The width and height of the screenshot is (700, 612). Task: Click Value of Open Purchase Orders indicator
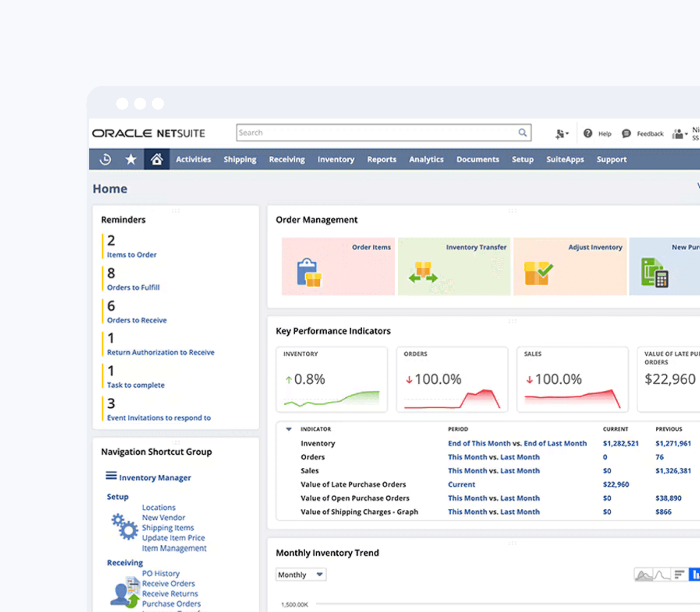(355, 498)
